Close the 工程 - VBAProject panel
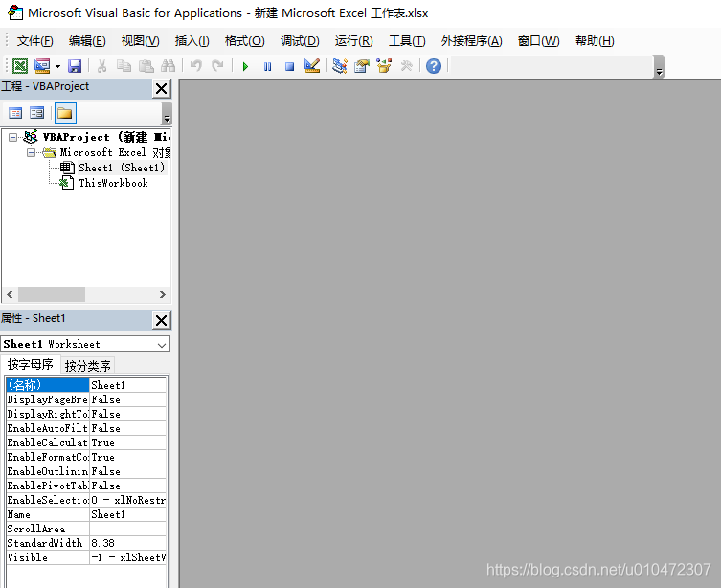This screenshot has width=721, height=588. (x=162, y=88)
